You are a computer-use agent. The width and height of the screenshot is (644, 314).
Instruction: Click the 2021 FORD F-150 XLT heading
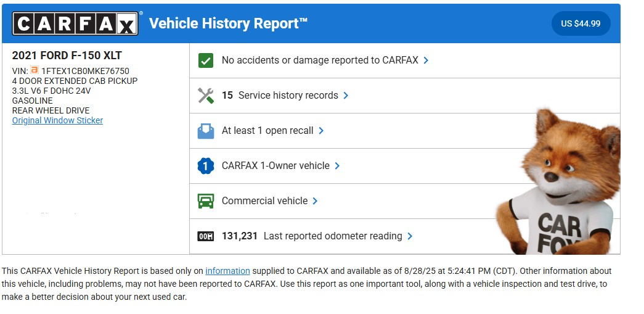67,56
